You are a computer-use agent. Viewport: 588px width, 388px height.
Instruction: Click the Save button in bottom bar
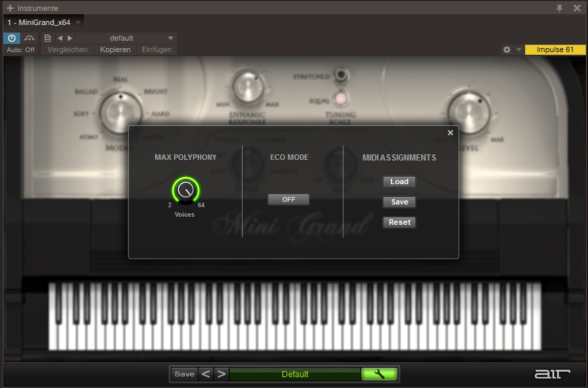tap(184, 374)
